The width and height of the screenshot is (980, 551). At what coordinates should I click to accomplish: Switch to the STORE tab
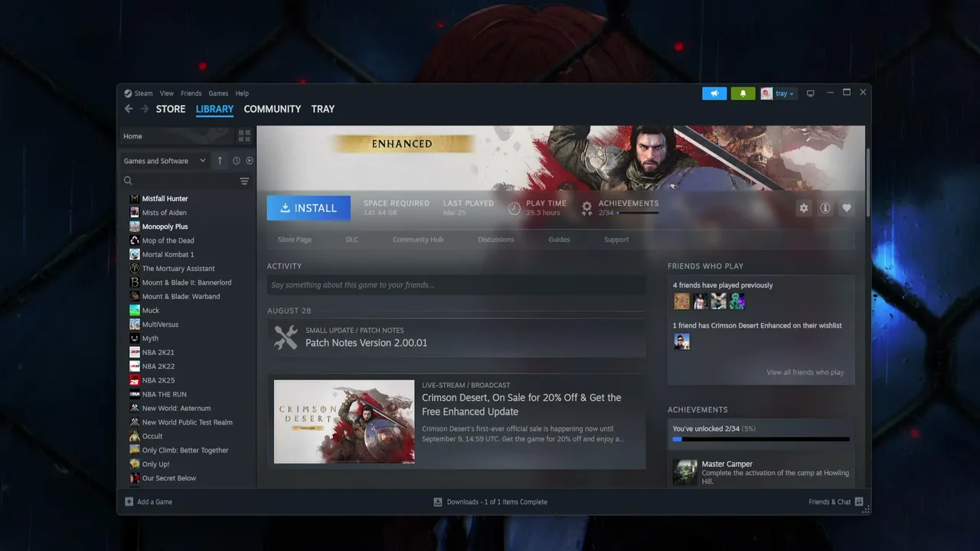(171, 109)
